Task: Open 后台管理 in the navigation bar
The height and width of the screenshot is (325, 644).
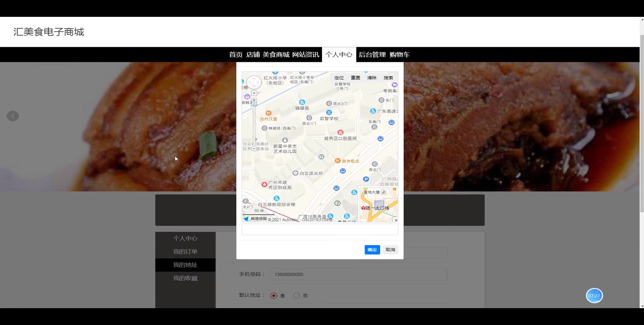Action: click(372, 55)
